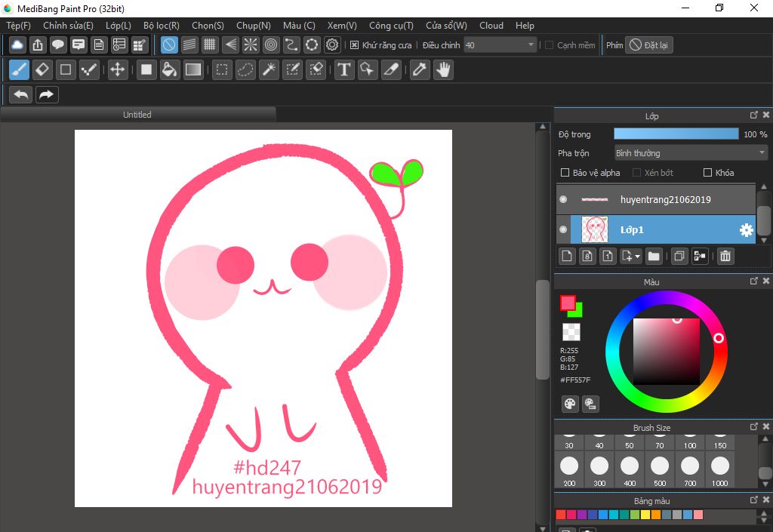Toggle the Khử răng cưa checkbox
Viewport: 773px width, 532px height.
(x=355, y=45)
